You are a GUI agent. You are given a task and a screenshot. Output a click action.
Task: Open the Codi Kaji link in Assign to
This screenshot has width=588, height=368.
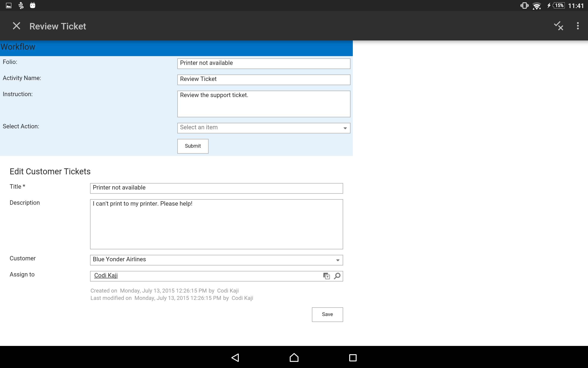(106, 275)
